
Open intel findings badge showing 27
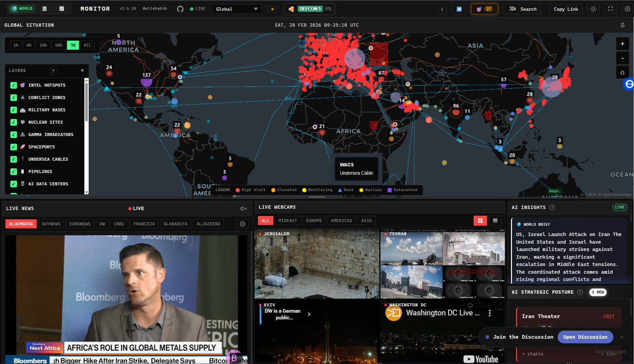(x=484, y=9)
